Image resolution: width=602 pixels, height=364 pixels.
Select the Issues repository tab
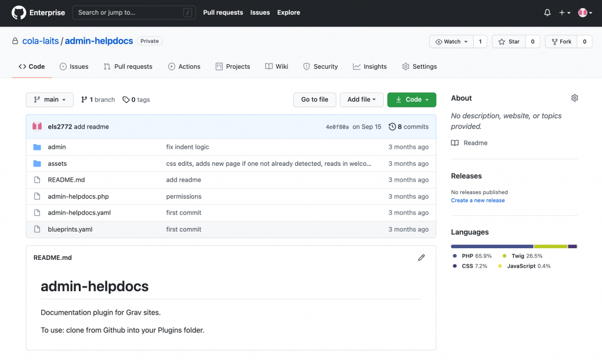[73, 66]
